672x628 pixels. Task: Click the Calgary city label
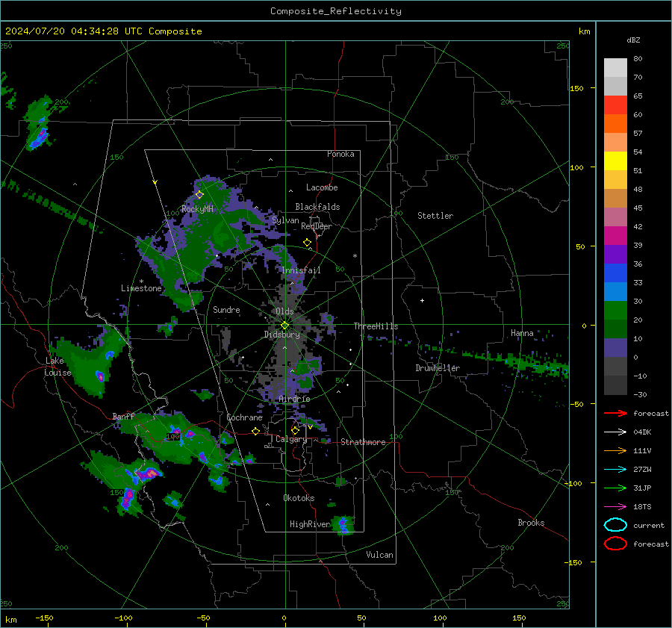(291, 439)
